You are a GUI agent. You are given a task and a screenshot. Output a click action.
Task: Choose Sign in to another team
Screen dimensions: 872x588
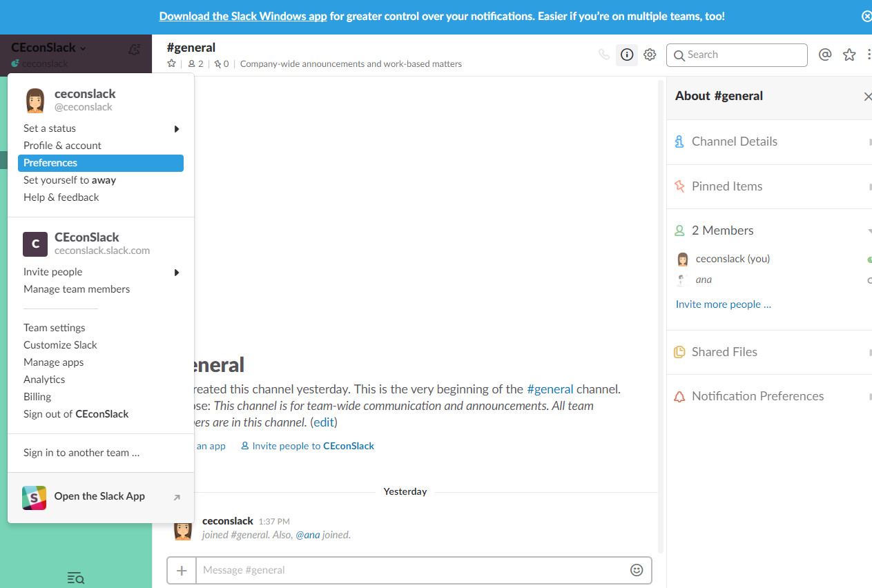coord(101,453)
